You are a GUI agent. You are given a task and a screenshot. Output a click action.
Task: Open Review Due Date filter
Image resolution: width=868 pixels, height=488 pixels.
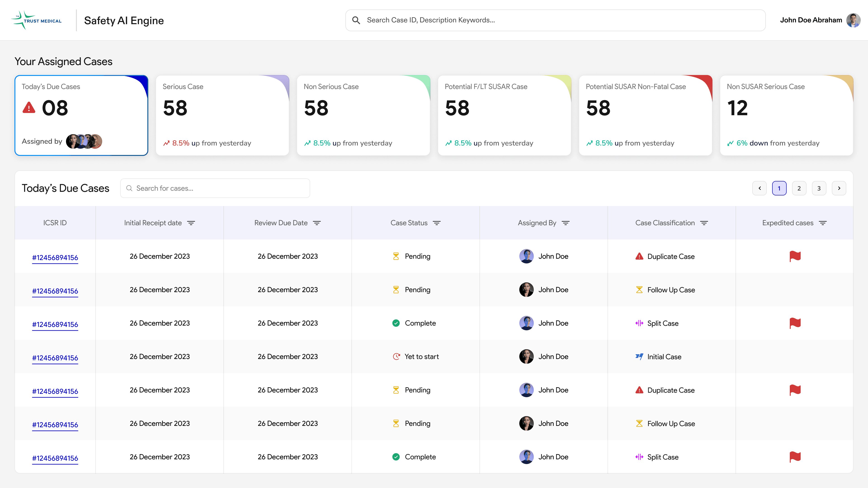(x=317, y=223)
